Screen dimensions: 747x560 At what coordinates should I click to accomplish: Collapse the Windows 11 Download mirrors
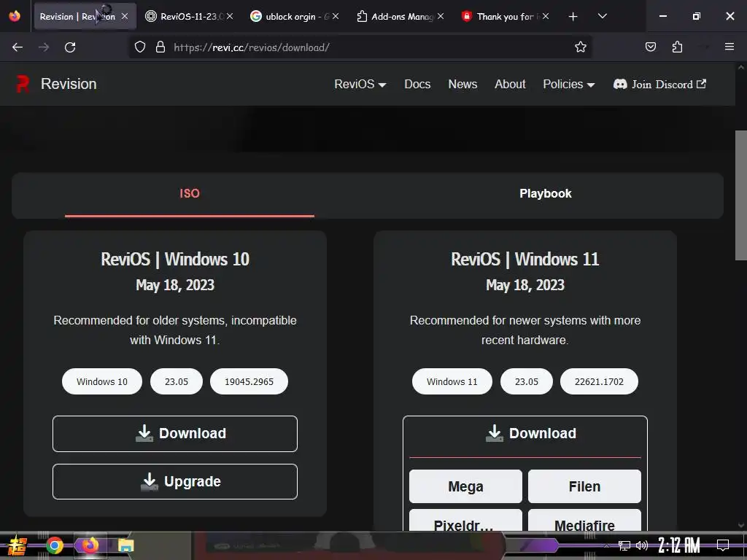click(525, 434)
